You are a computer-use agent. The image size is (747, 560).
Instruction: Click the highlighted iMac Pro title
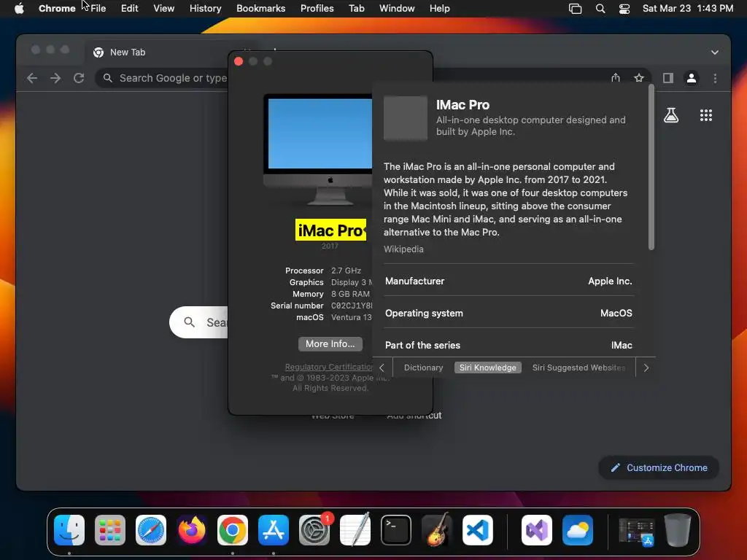(330, 230)
